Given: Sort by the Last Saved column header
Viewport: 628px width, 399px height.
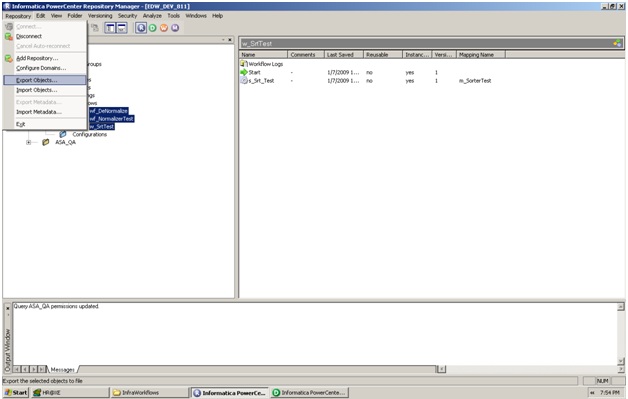Looking at the screenshot, I should [x=343, y=54].
